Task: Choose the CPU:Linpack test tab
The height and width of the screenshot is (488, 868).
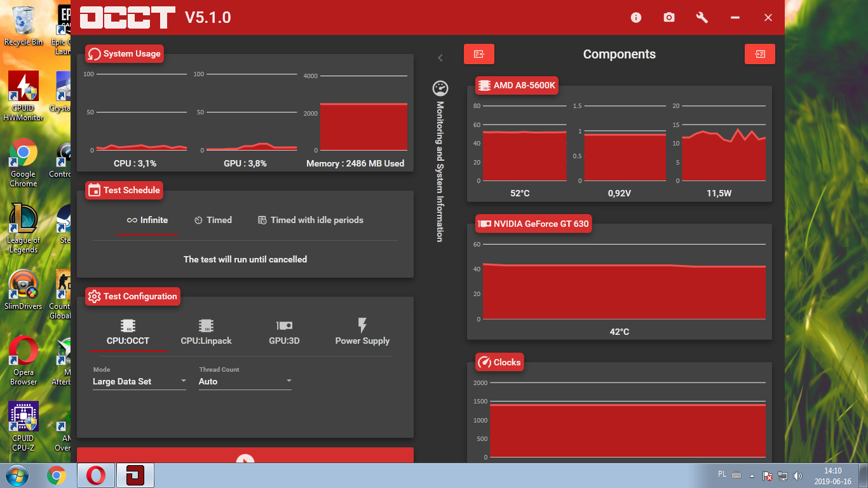Action: click(x=206, y=333)
